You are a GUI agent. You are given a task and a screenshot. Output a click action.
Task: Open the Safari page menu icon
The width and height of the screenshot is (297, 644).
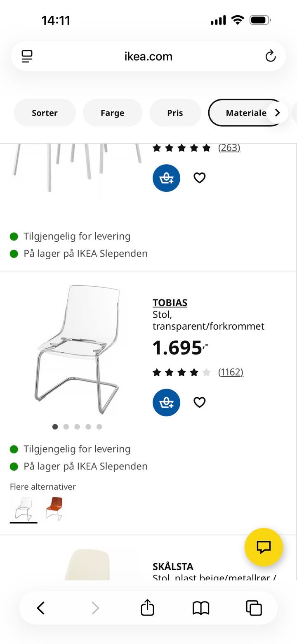point(27,56)
